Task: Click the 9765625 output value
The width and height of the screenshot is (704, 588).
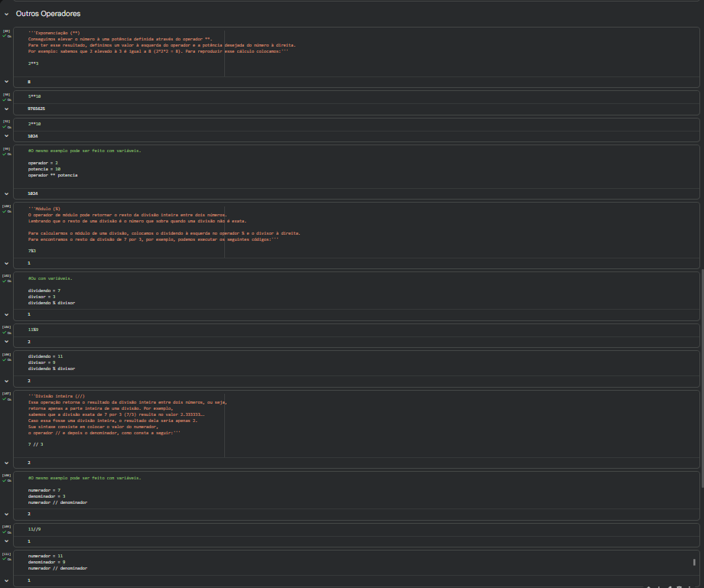Action: pyautogui.click(x=37, y=109)
